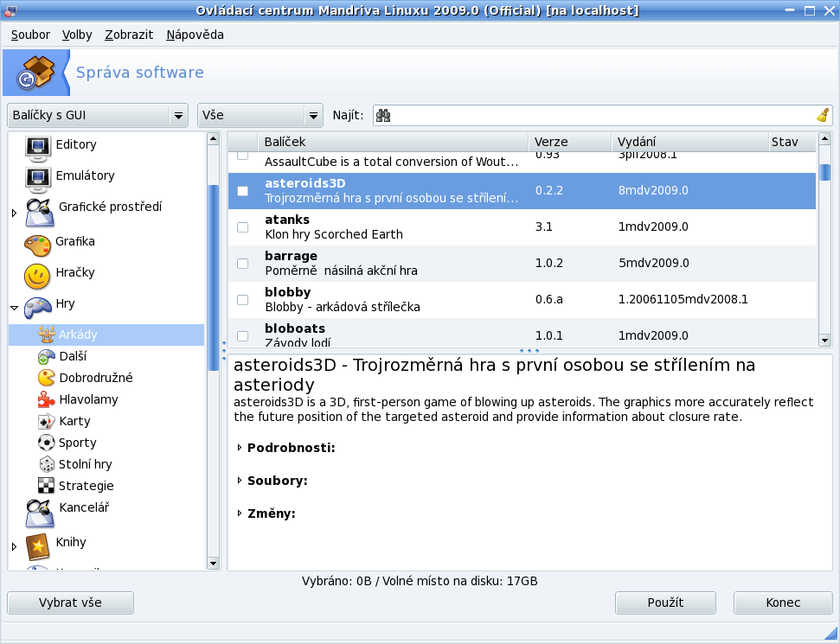Click the Hlavolamy puzzle piece icon
The image size is (840, 644).
(47, 399)
